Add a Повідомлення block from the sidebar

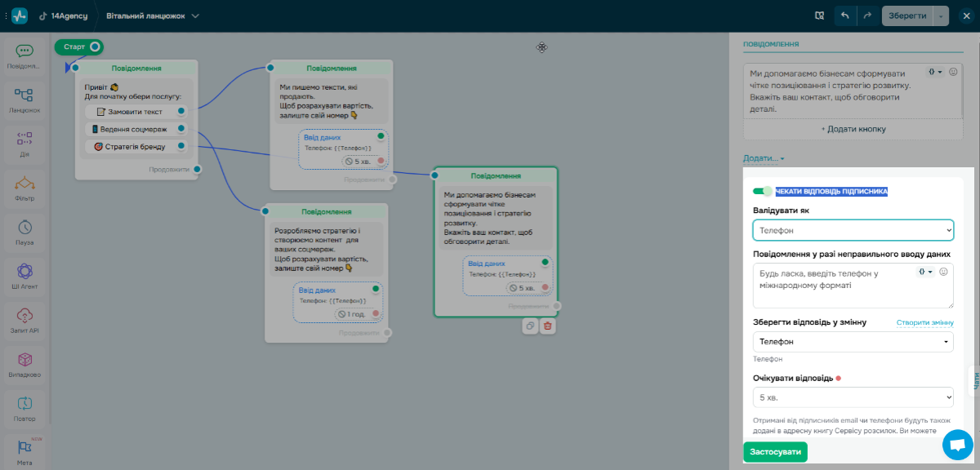(x=24, y=56)
